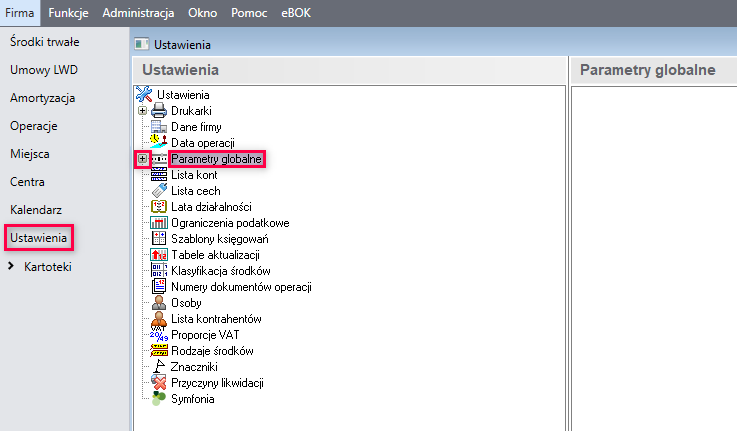Click the Lata działalności calendar icon
This screenshot has width=737, height=431.
(x=159, y=207)
